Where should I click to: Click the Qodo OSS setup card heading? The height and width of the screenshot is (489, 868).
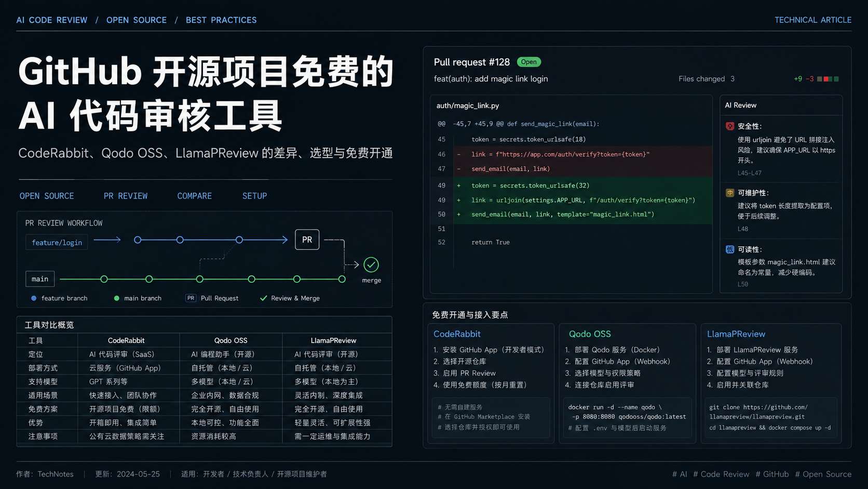coord(590,334)
